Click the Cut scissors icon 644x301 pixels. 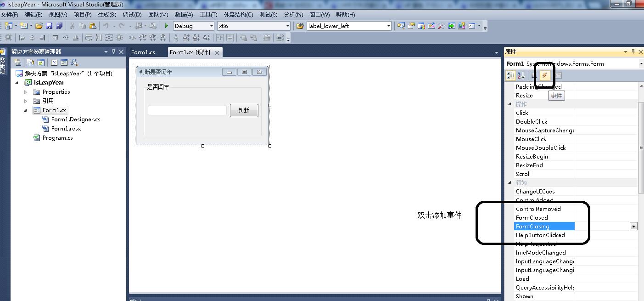tap(72, 26)
